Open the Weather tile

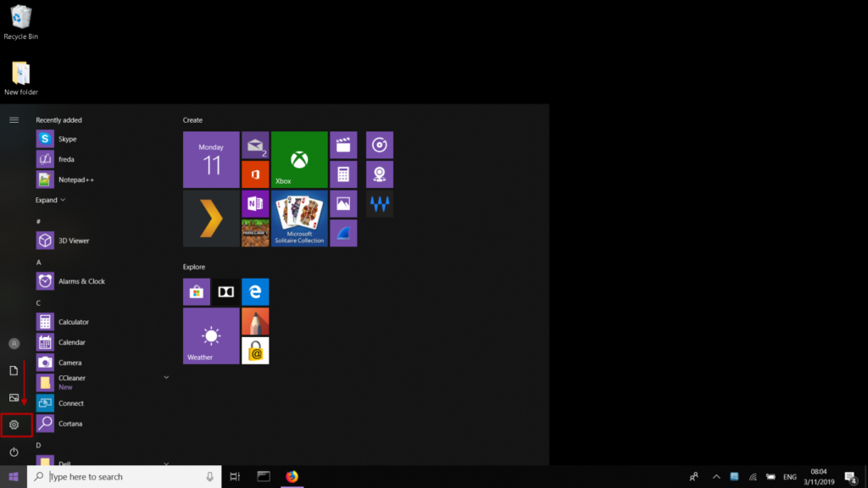(x=211, y=335)
